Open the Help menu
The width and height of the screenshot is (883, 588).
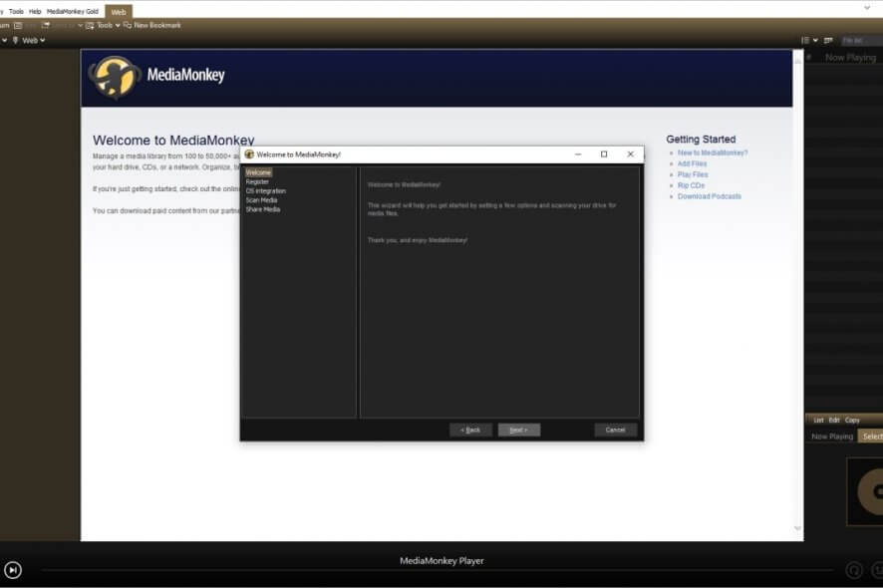click(x=35, y=11)
